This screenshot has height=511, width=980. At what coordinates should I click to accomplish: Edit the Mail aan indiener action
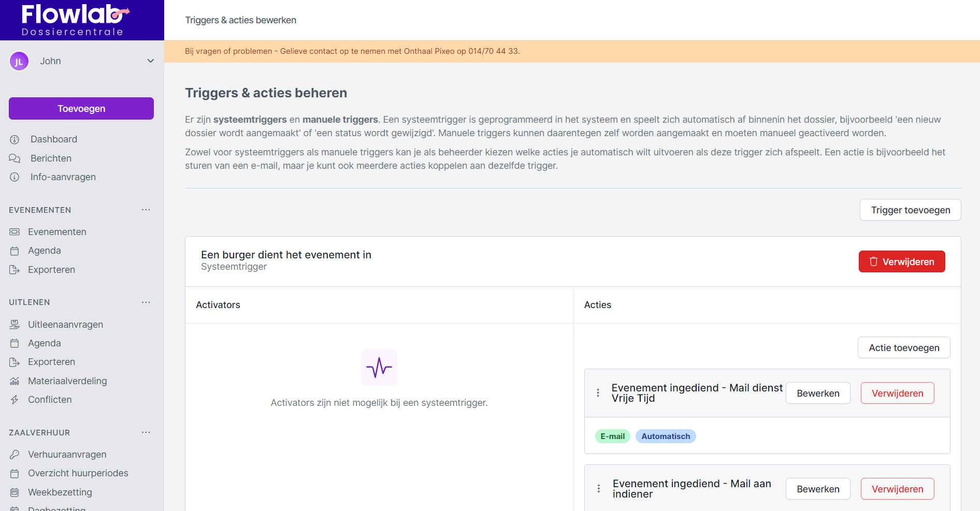pos(817,489)
